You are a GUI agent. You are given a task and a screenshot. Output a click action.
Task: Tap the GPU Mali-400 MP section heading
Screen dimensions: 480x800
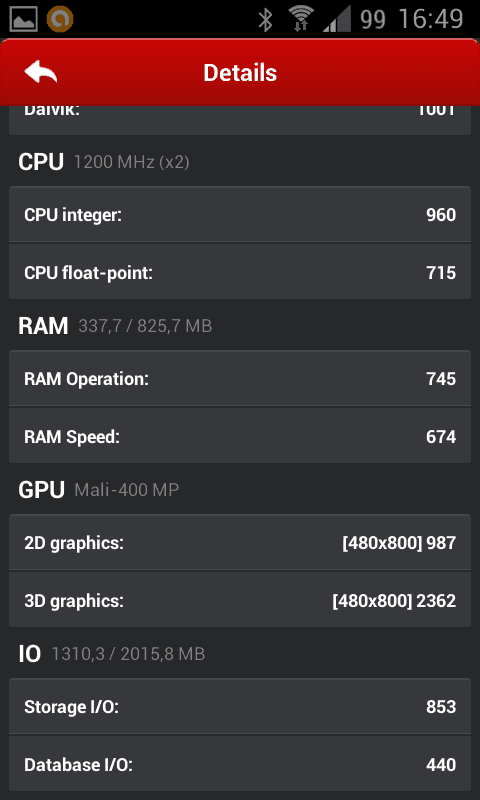tap(98, 490)
